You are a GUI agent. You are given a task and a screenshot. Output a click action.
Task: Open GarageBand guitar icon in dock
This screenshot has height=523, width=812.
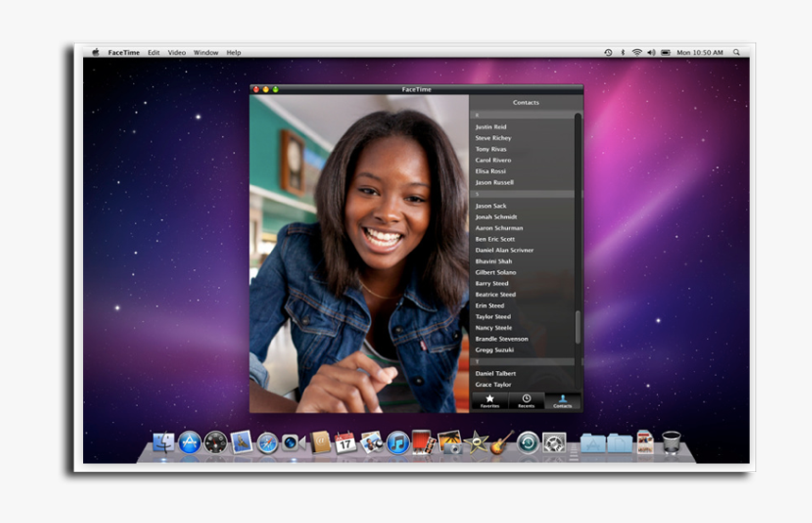501,442
